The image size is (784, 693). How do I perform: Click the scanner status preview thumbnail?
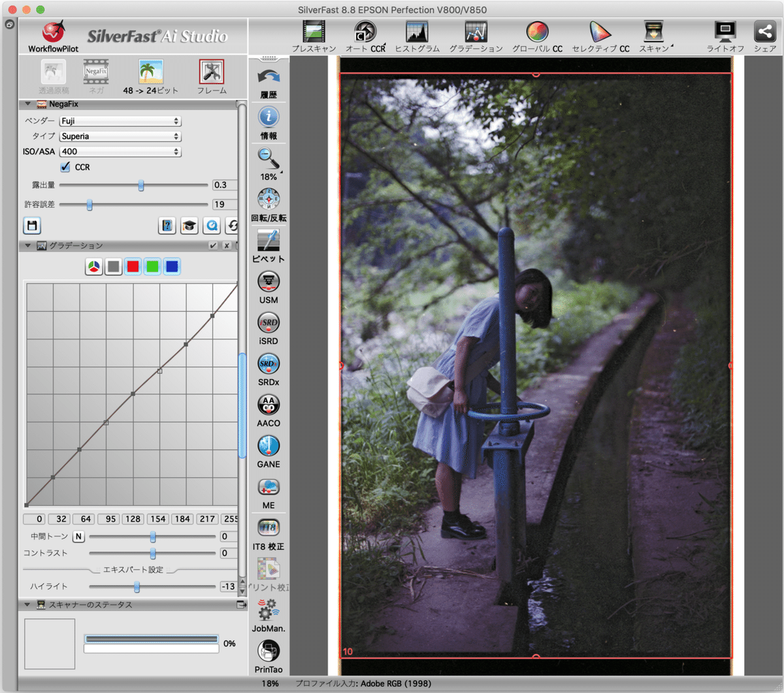tap(50, 644)
